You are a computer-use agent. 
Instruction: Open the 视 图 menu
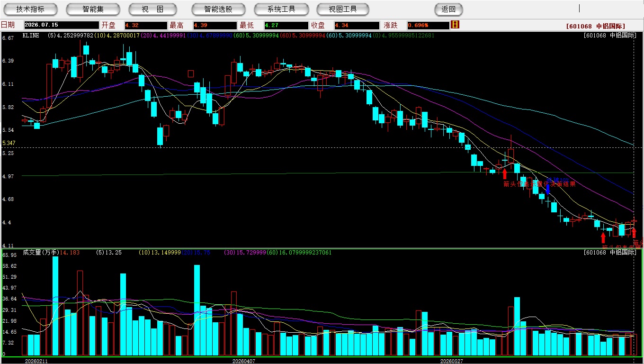[152, 9]
